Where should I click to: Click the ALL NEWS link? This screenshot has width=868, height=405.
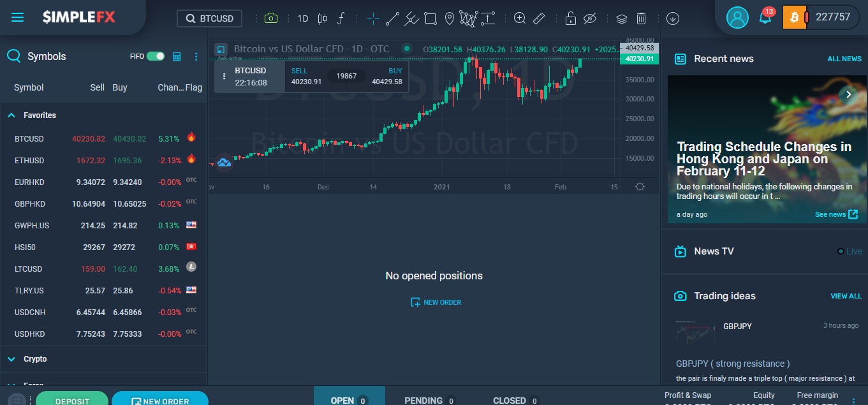coord(844,59)
